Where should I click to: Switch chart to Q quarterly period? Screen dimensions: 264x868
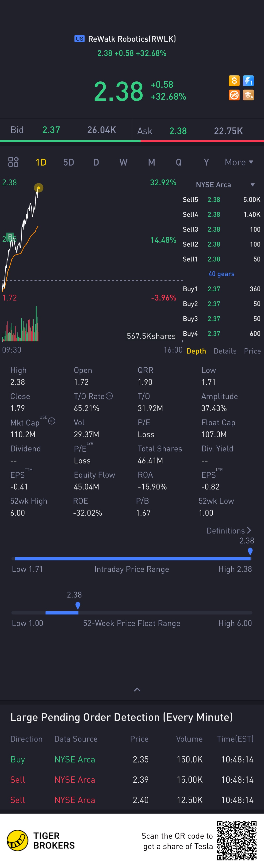pyautogui.click(x=179, y=162)
